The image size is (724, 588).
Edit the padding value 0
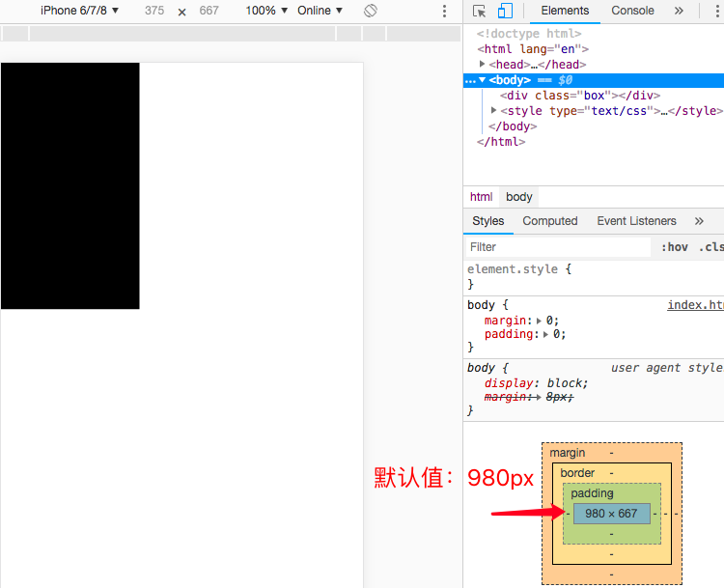pyautogui.click(x=556, y=334)
